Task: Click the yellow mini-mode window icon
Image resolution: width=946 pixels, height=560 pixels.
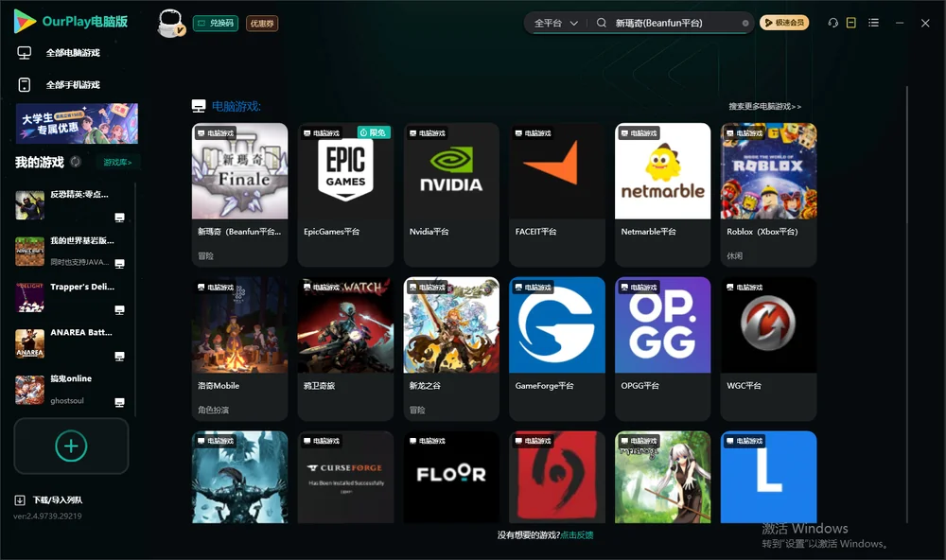Action: click(851, 23)
